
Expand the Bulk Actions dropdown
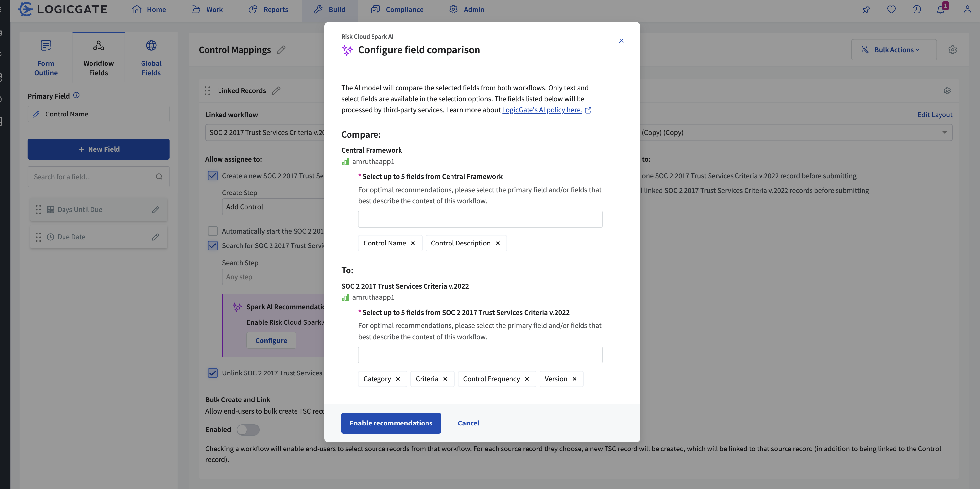click(894, 50)
